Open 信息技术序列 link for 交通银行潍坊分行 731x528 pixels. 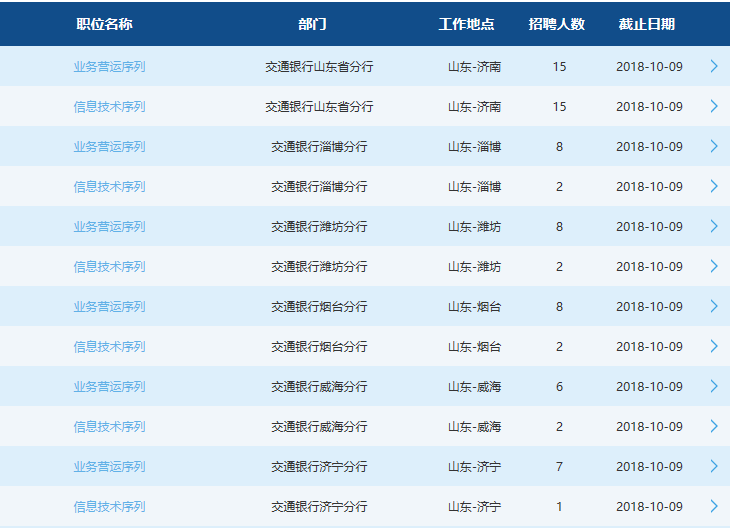[x=110, y=267]
